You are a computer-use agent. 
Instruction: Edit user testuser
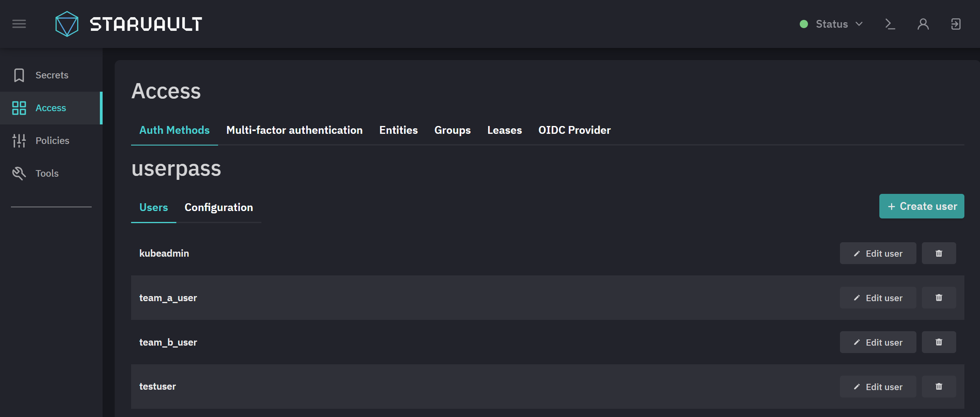(x=878, y=387)
